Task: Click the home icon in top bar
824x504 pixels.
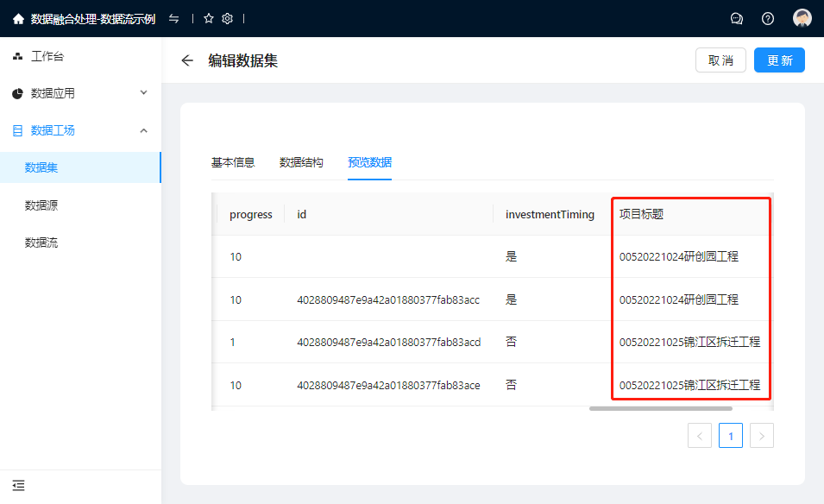Action: coord(18,19)
